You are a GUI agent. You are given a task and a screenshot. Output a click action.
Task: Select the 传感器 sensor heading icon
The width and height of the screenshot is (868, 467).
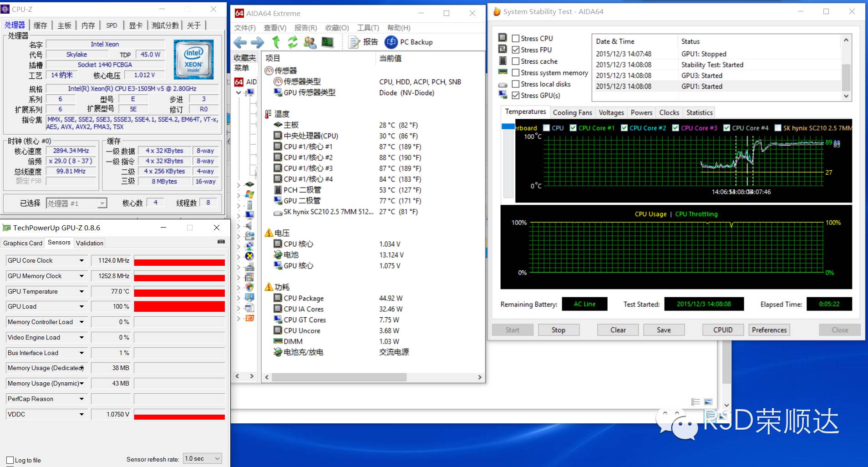point(269,71)
